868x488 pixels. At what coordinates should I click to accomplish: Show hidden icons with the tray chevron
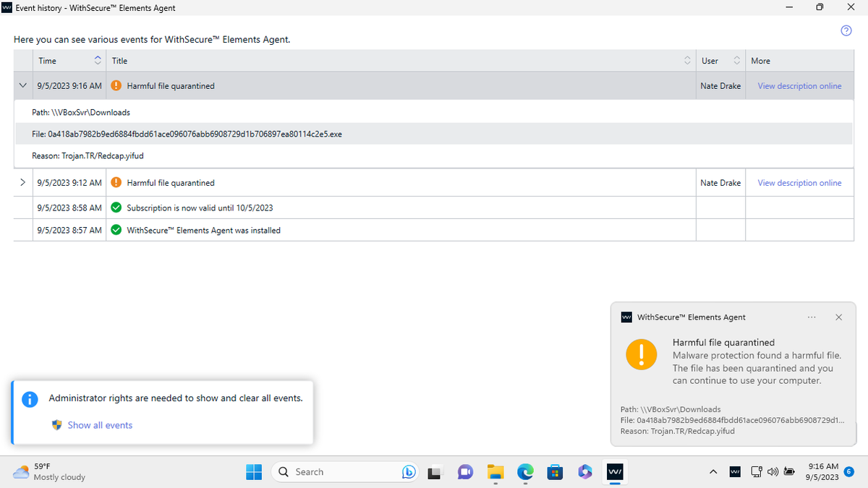713,471
